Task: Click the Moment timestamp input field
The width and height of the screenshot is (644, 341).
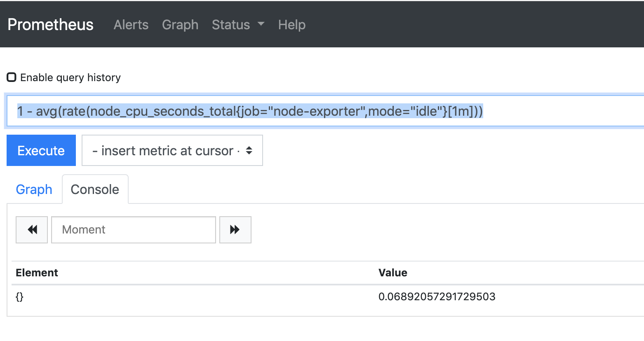Action: click(133, 229)
